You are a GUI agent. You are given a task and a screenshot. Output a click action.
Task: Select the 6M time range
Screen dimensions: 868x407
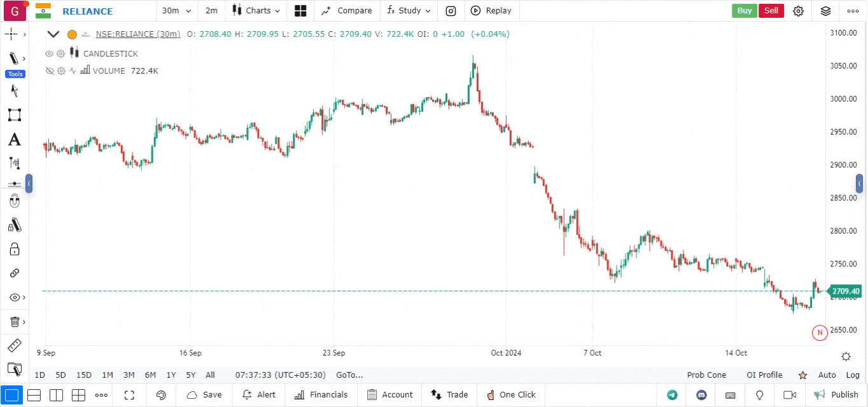(150, 375)
